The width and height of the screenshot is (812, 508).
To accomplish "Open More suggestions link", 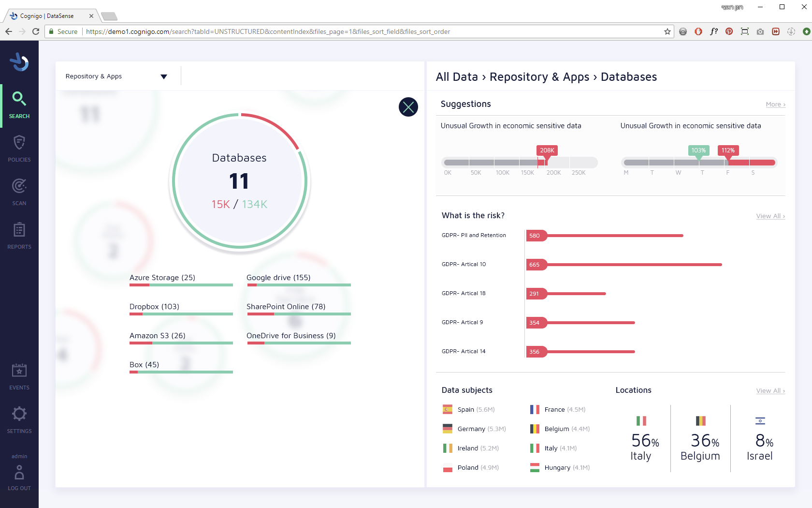I will 775,105.
